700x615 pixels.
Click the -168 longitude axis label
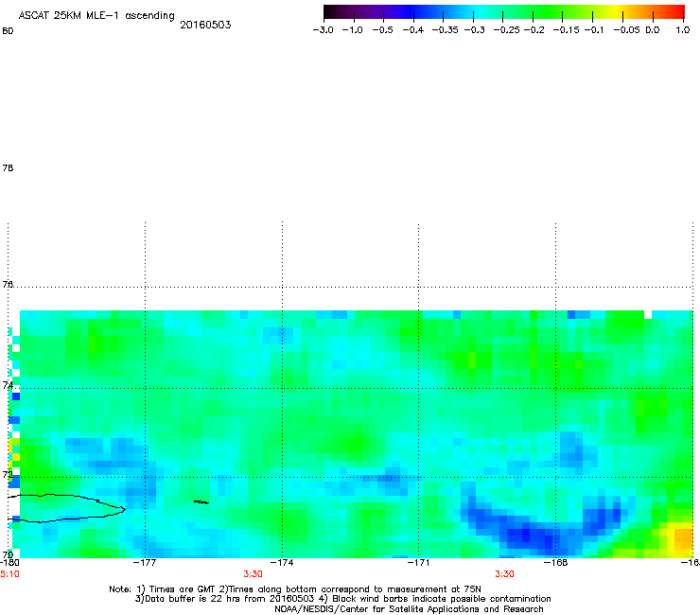point(556,563)
